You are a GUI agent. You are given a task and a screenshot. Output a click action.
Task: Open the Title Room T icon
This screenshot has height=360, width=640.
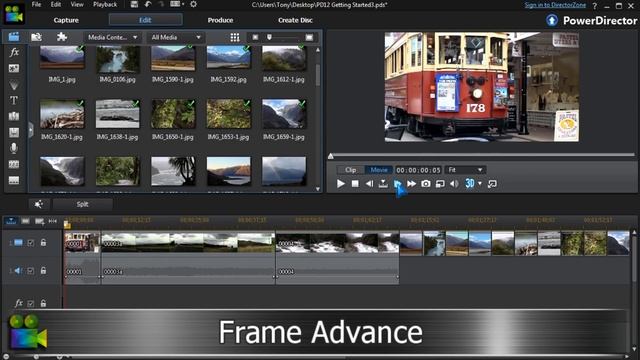tap(14, 100)
